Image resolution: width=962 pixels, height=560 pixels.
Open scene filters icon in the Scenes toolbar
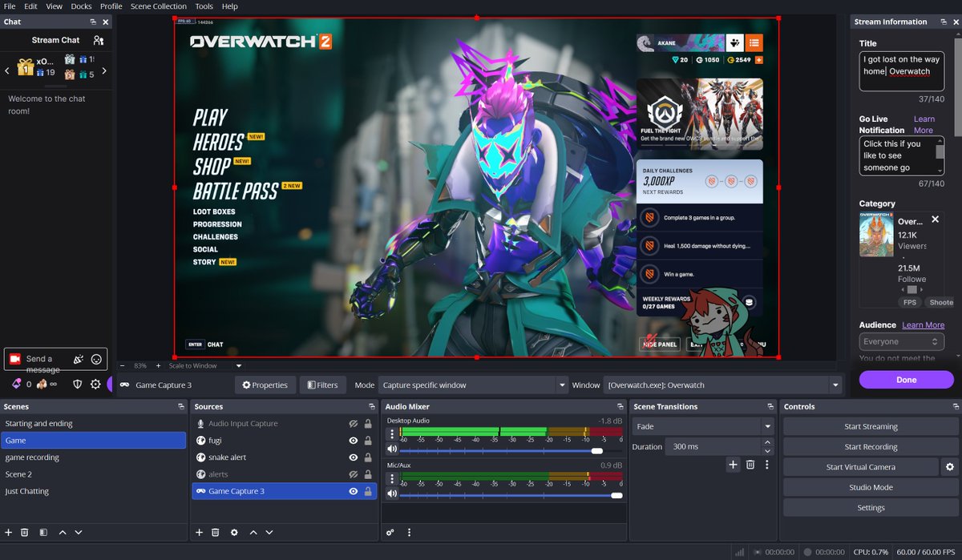pos(43,532)
